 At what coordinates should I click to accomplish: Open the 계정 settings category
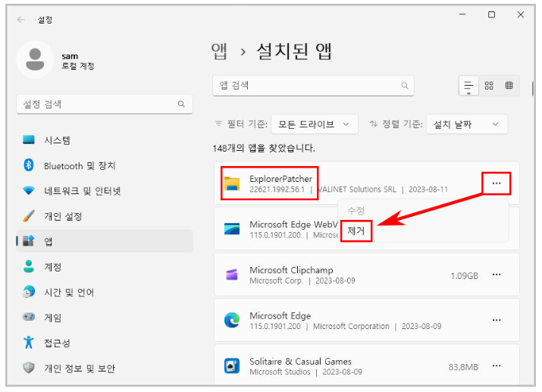[x=105, y=267]
